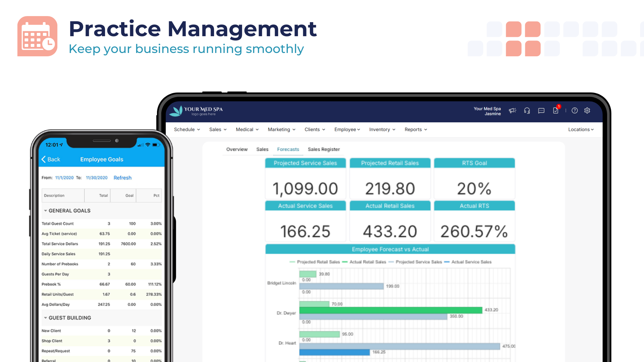Click the megaphone announcements icon

512,111
